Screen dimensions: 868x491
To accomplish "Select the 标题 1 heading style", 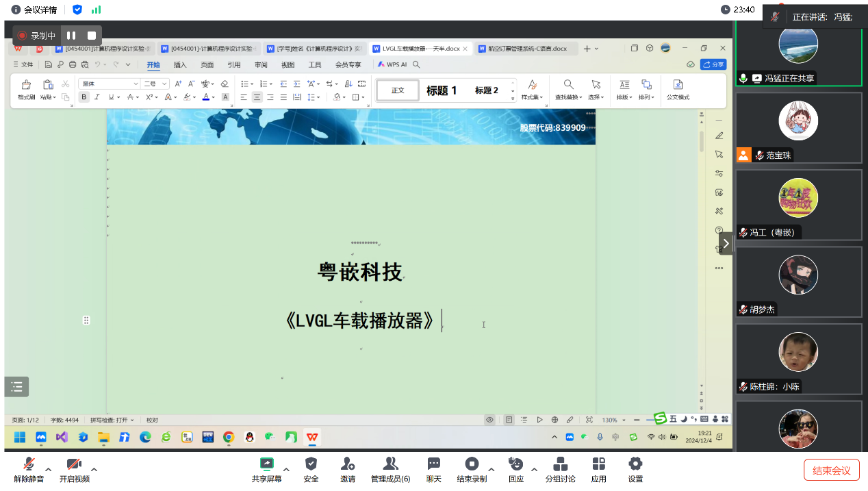I will 442,90.
